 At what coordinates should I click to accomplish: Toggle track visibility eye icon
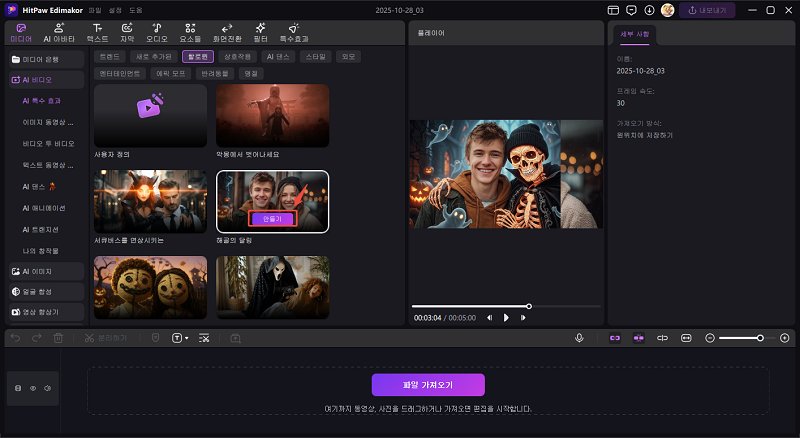[x=32, y=387]
